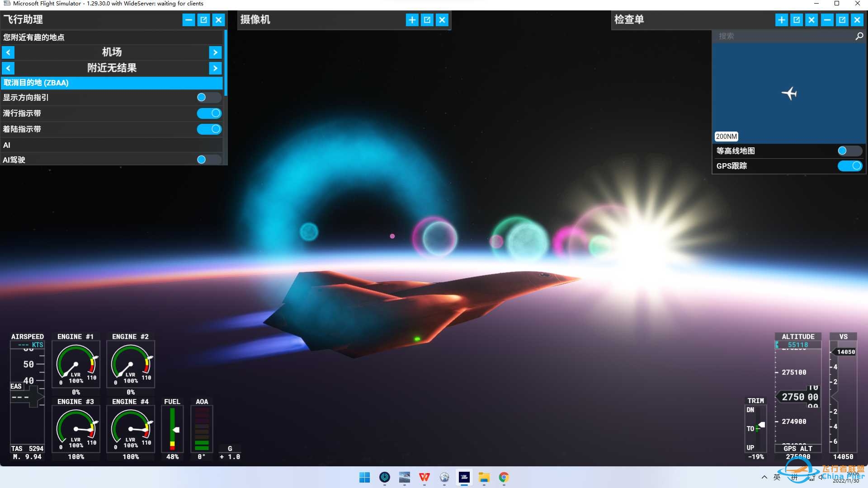Click the first plus icon on the 检查单 panel

coord(781,20)
